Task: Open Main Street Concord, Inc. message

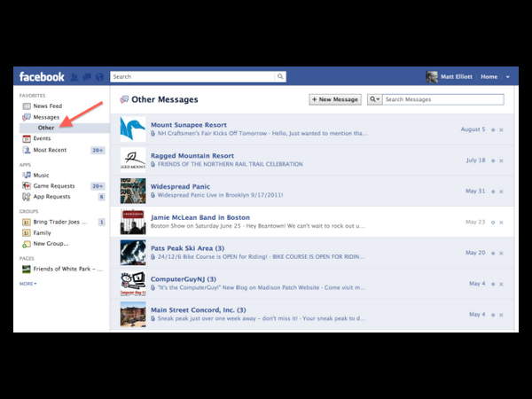Action: click(x=312, y=315)
